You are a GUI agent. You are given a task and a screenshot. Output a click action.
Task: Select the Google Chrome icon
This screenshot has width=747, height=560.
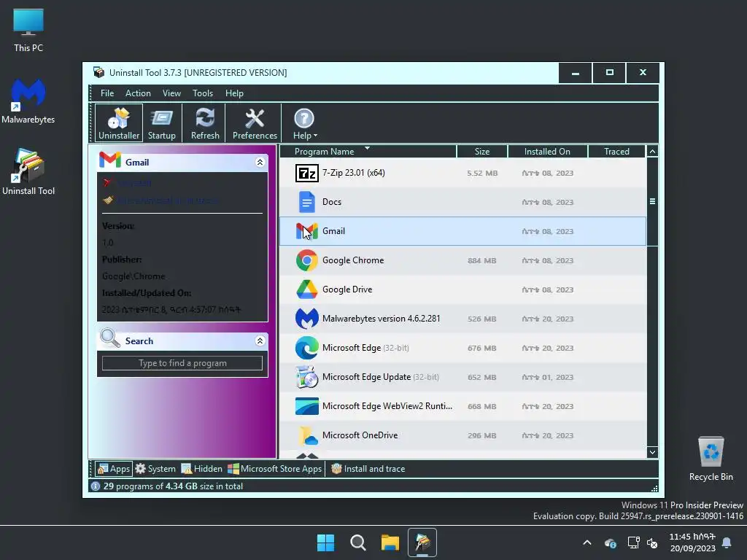[x=307, y=260]
